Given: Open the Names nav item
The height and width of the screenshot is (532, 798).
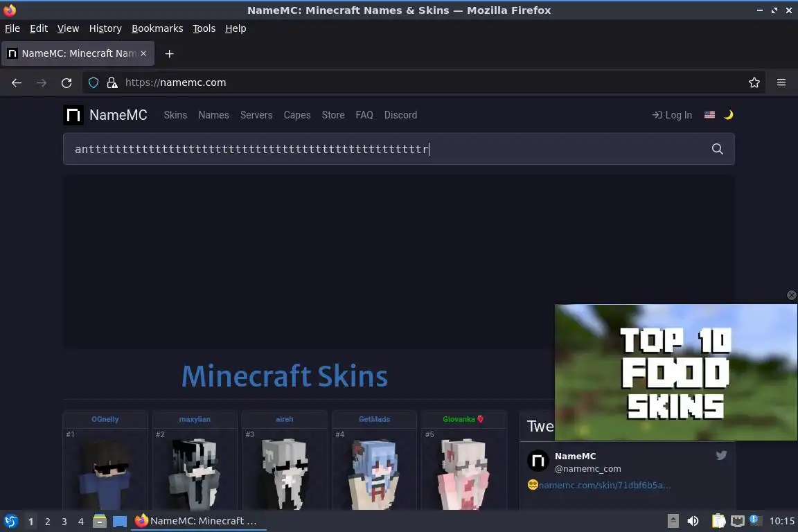Looking at the screenshot, I should coord(214,115).
